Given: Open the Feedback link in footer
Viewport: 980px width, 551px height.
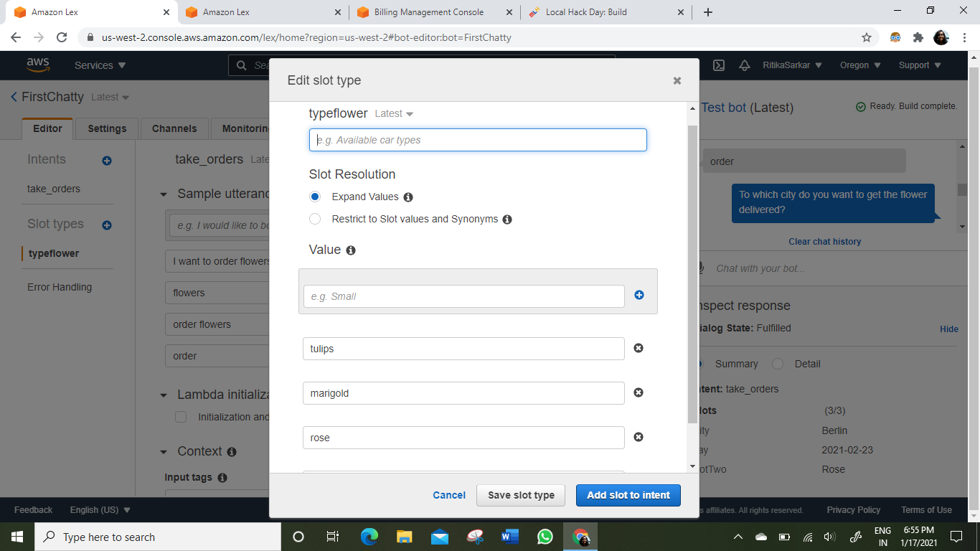Looking at the screenshot, I should click(x=33, y=510).
